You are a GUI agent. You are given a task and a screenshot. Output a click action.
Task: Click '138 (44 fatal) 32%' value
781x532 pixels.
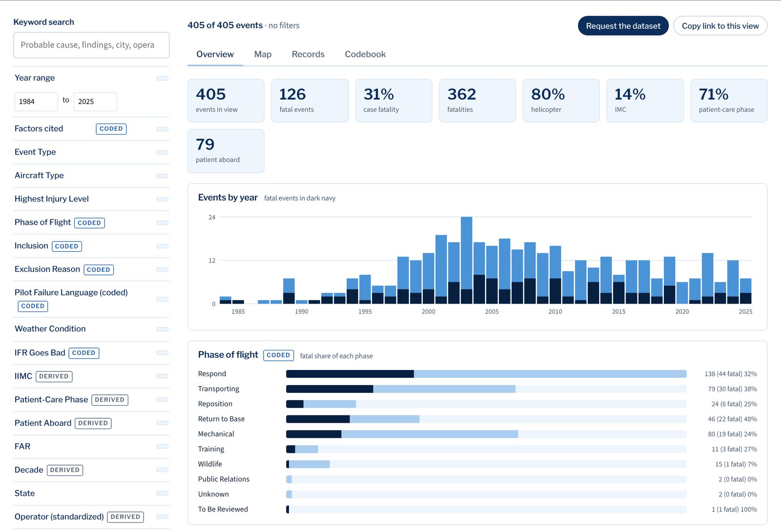(730, 374)
